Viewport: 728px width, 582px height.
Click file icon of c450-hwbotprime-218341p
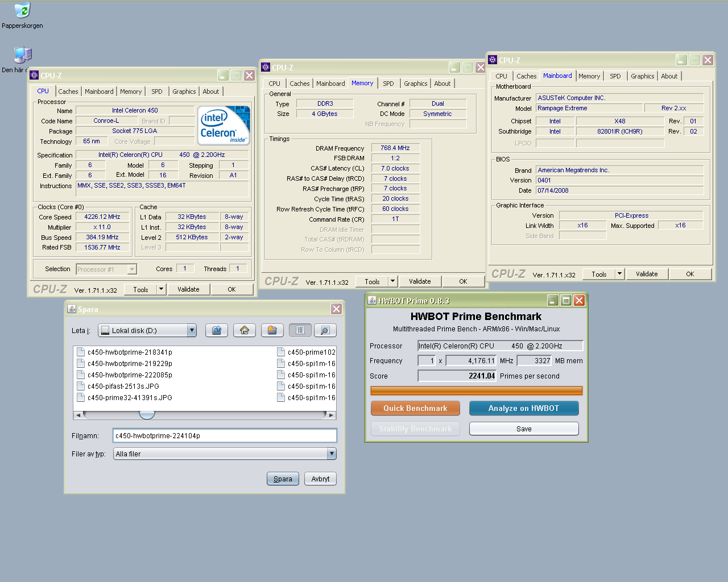pos(81,352)
